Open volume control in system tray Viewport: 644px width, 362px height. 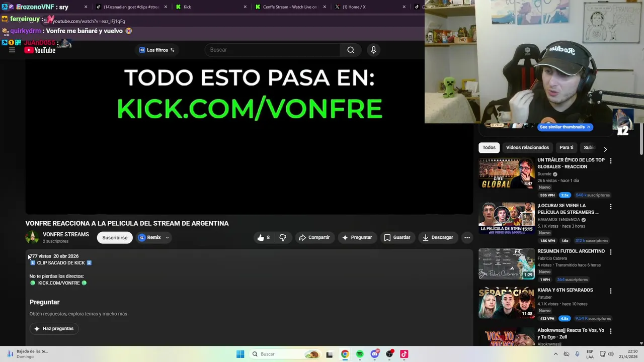coord(611,354)
